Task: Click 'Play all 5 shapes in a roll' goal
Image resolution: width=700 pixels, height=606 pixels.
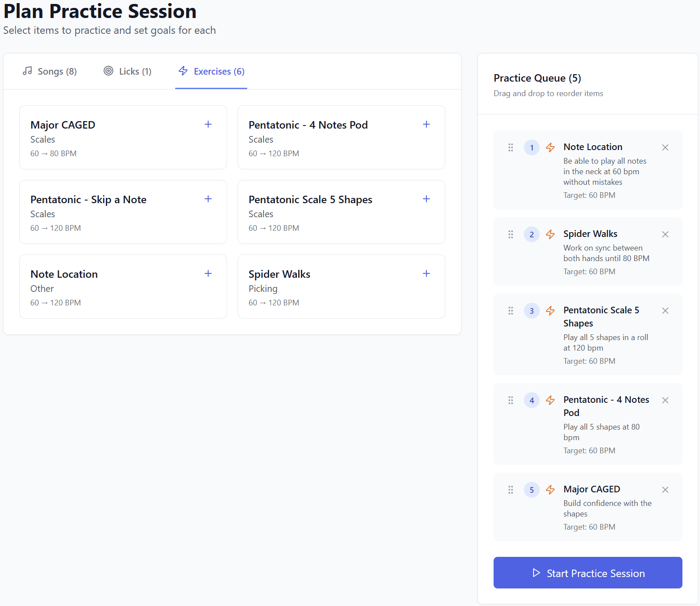Action: 606,343
